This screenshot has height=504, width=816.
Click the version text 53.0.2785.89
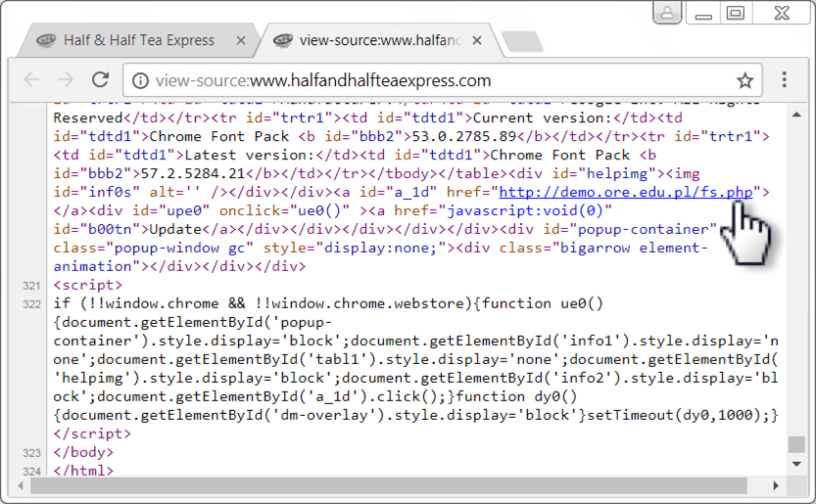(463, 136)
